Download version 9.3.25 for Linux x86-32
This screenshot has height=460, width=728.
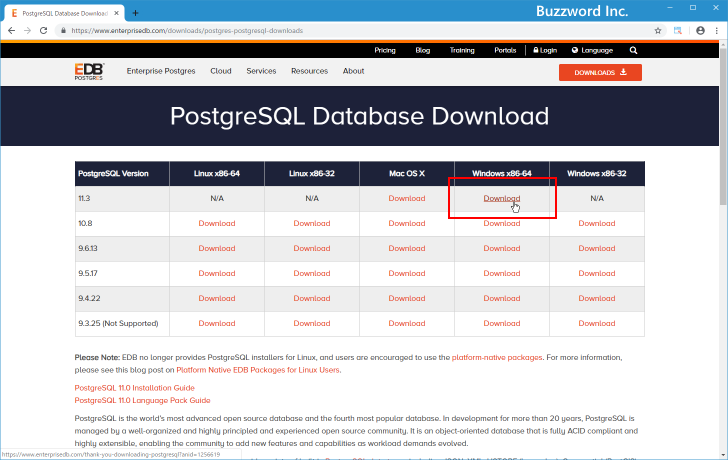[312, 324]
